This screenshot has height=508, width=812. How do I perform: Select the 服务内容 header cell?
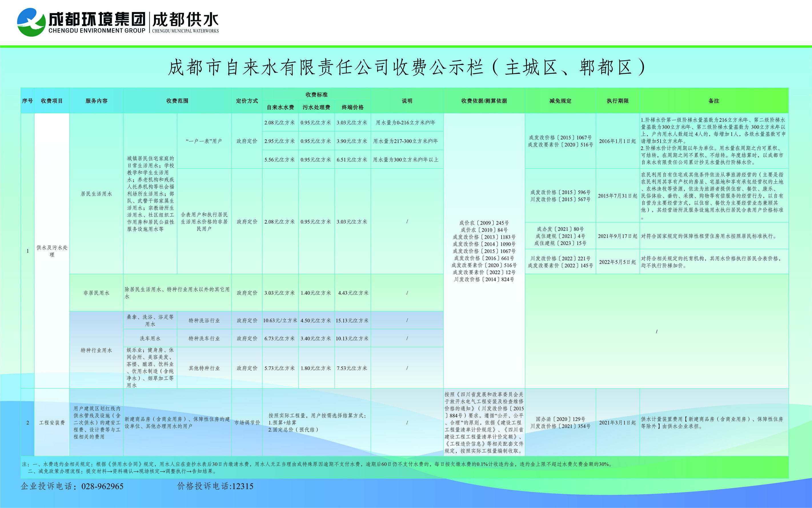96,101
